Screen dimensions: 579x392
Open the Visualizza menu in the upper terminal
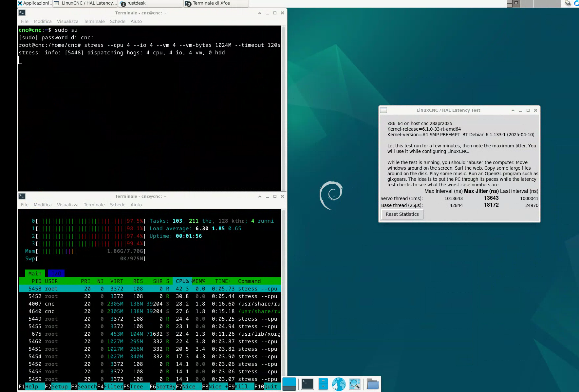coord(67,21)
